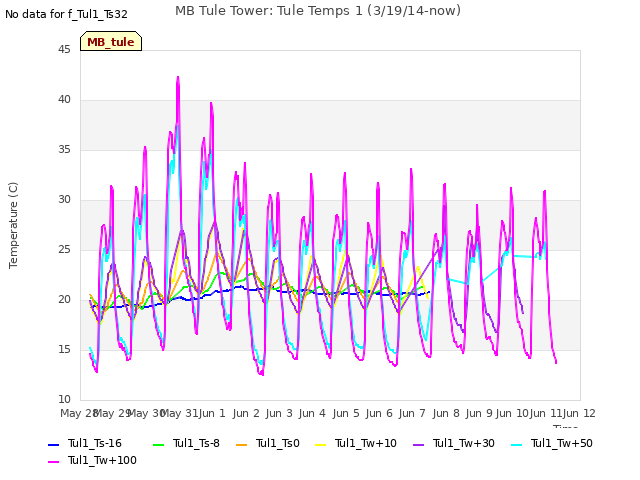640x480 pixels.
Task: Click the 45 y-axis tick label
Action: pyautogui.click(x=64, y=50)
